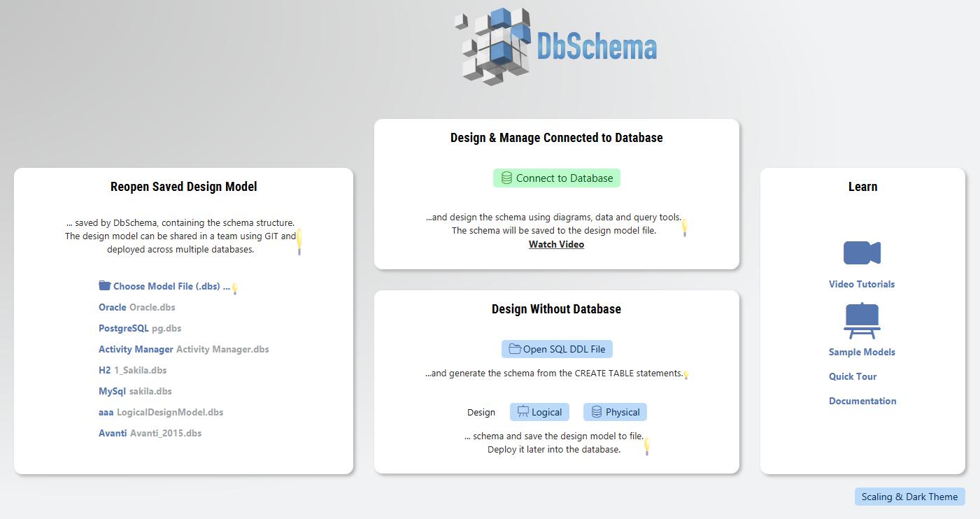Screen dimensions: 980x519
Task: Open the Documentation link
Action: pos(862,401)
